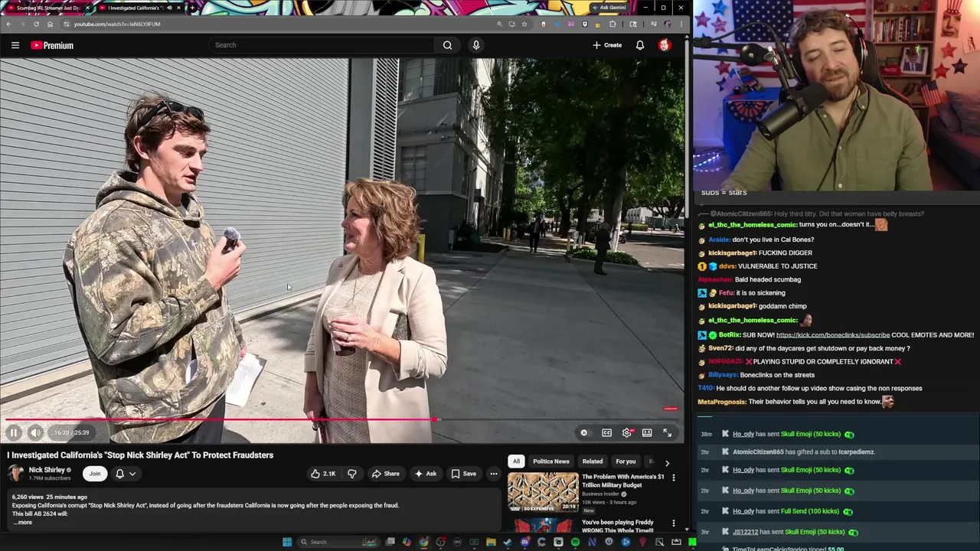This screenshot has height=551, width=980.
Task: Save video to playlist
Action: click(463, 474)
